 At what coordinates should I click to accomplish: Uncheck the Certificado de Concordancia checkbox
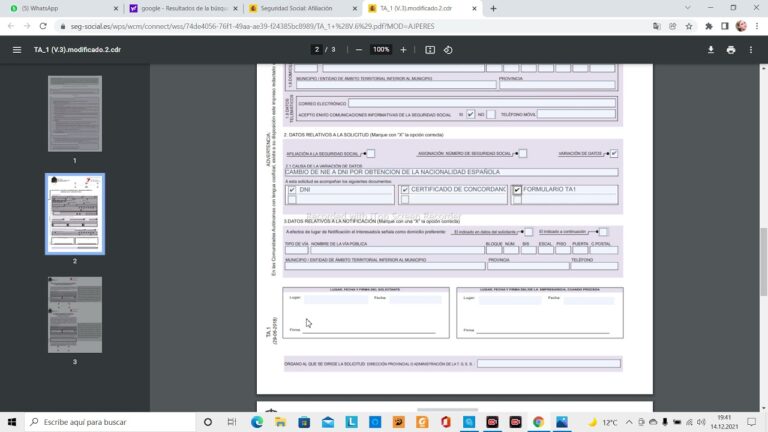tap(405, 190)
